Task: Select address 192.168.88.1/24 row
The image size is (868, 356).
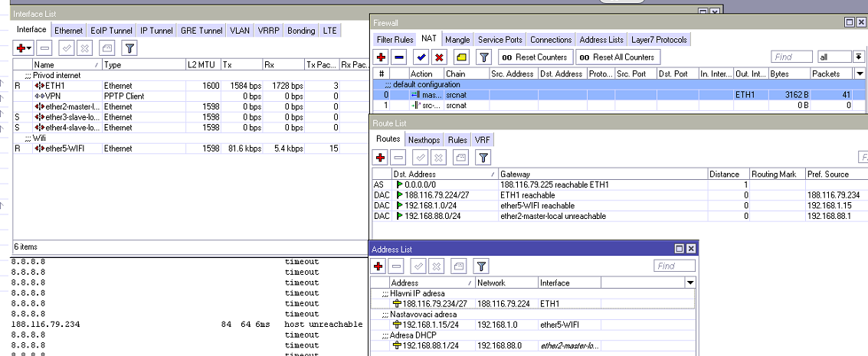Action: point(534,345)
